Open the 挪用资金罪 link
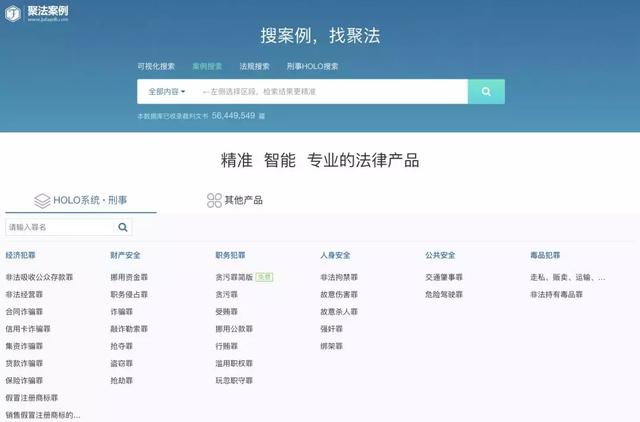Viewport: 640px width, 422px height. pyautogui.click(x=129, y=277)
